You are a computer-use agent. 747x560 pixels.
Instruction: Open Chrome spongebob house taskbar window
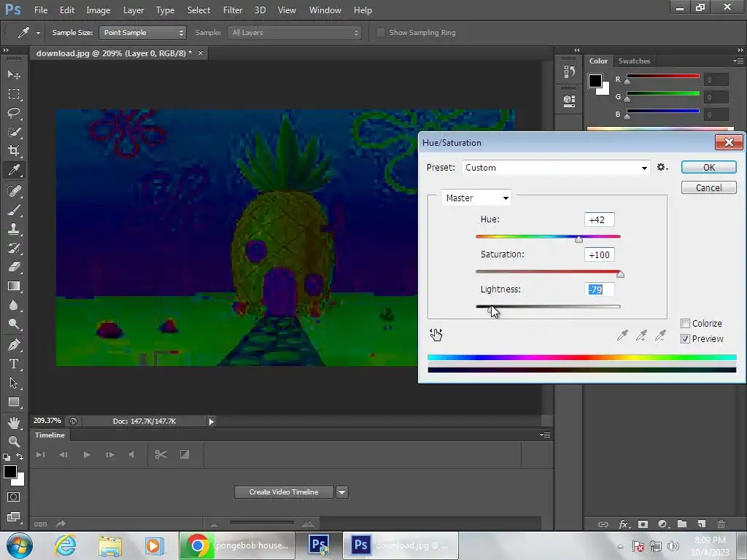pyautogui.click(x=237, y=545)
